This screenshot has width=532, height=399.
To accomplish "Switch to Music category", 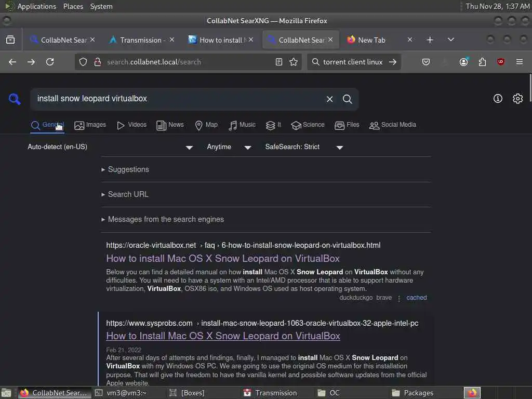I will coord(242,125).
